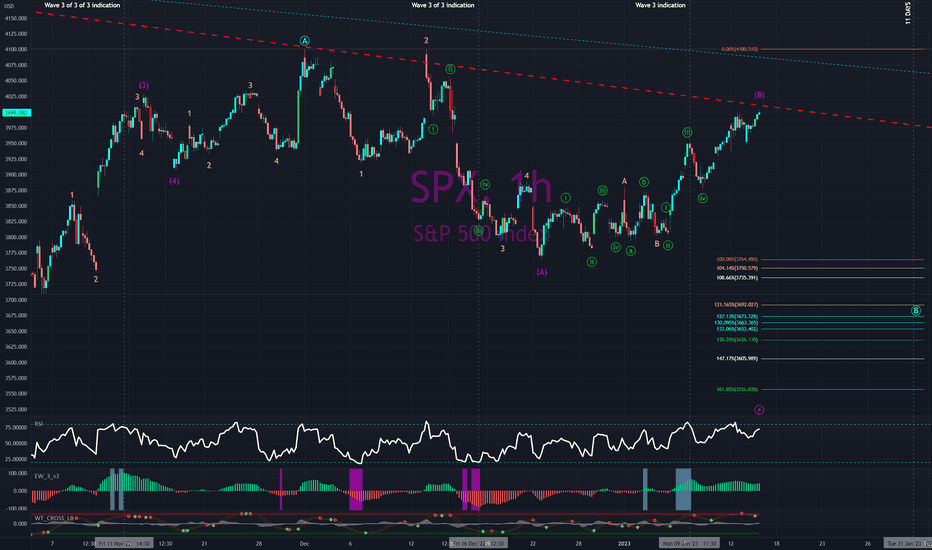Click the vertical '11 DAYS' label
Viewport: 932px width, 550px height.
(x=908, y=13)
